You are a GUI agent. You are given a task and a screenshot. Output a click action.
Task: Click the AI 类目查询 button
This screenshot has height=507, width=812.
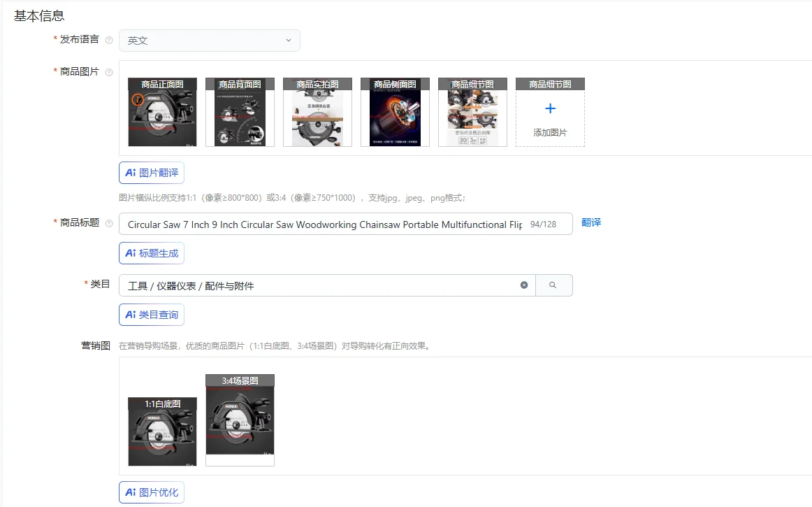coord(151,315)
